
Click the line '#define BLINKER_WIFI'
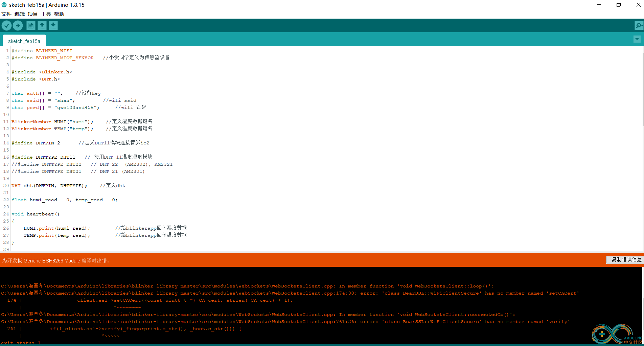42,51
